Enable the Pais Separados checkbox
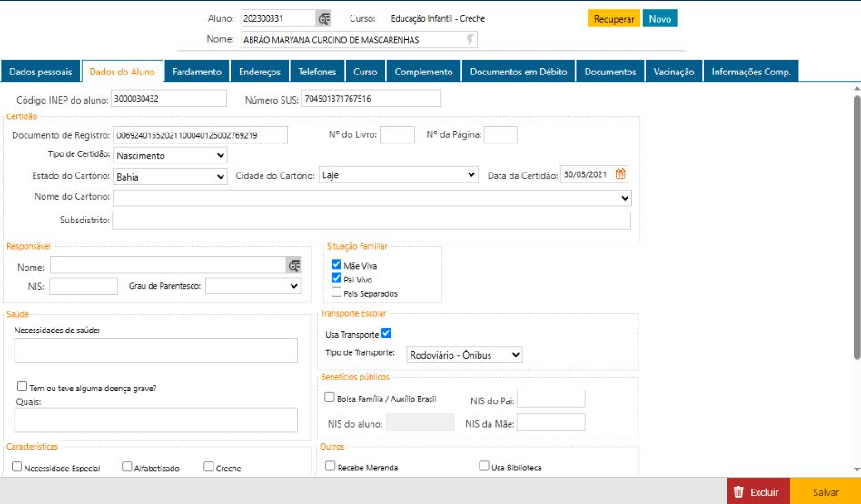 tap(337, 292)
